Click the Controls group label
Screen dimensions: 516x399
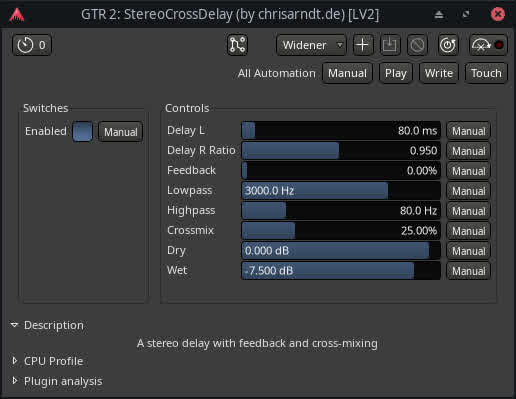point(187,108)
